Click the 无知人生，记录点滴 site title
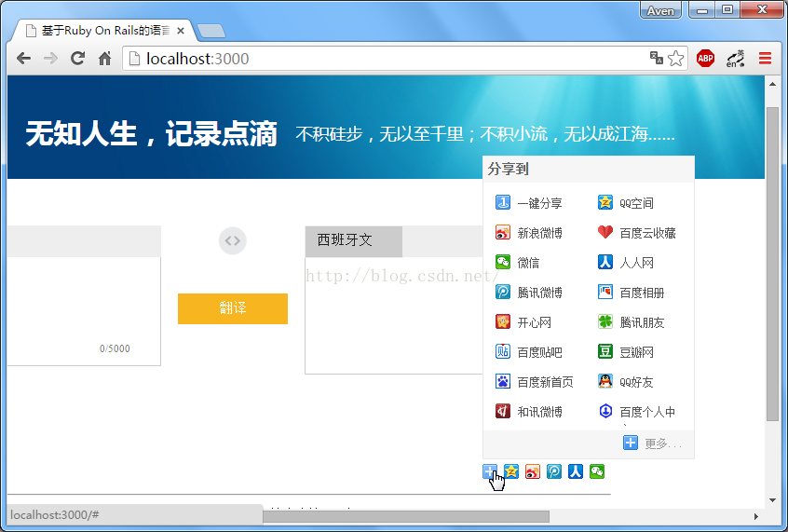788x532 pixels. click(x=151, y=134)
